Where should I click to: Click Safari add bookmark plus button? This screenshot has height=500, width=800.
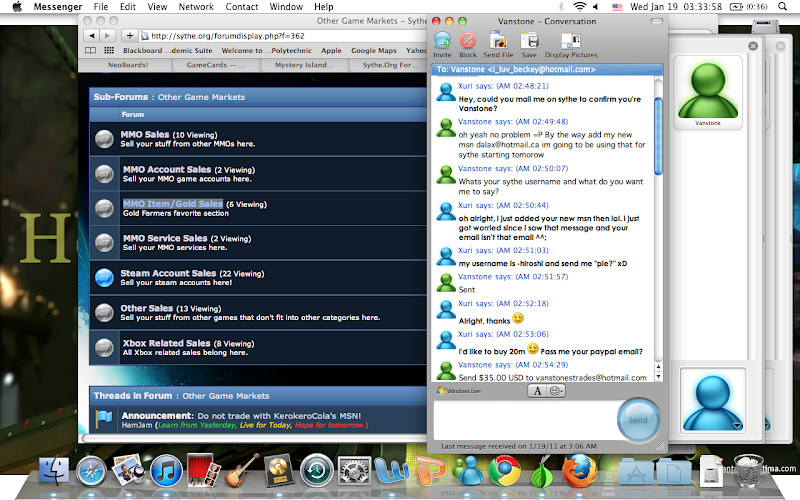(130, 36)
